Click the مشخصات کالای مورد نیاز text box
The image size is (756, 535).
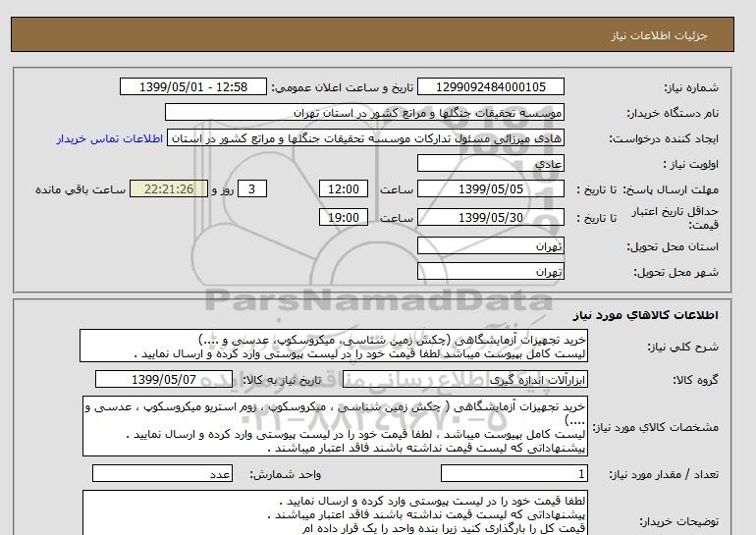point(335,426)
